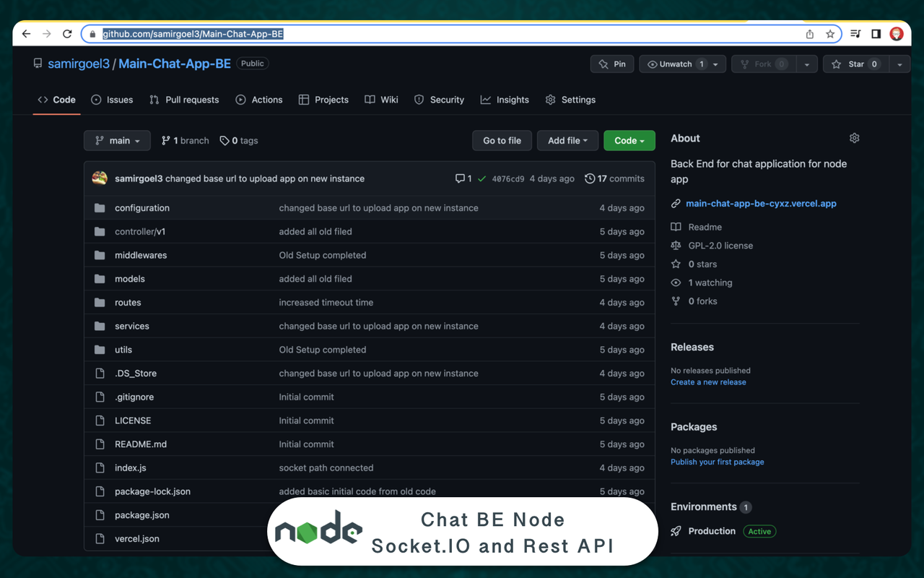Screen dimensions: 924x578
Task: Bookmark the page with the star icon
Action: tap(830, 34)
